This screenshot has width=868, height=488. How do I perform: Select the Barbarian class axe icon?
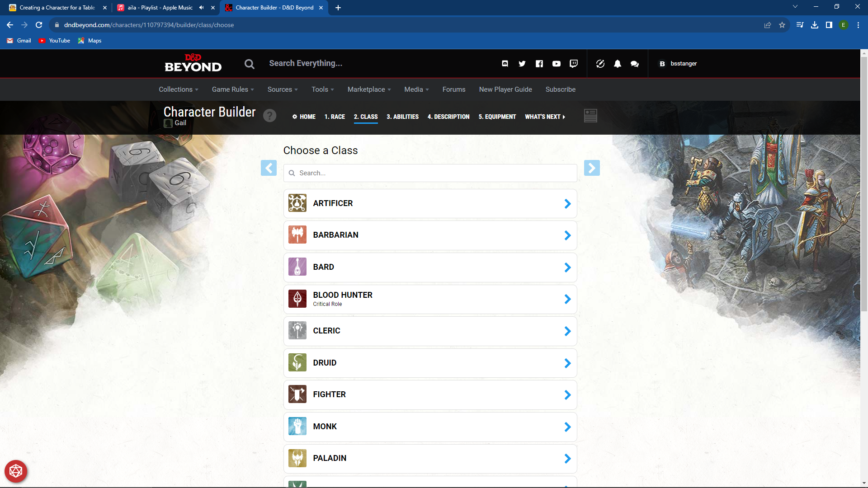pyautogui.click(x=297, y=235)
